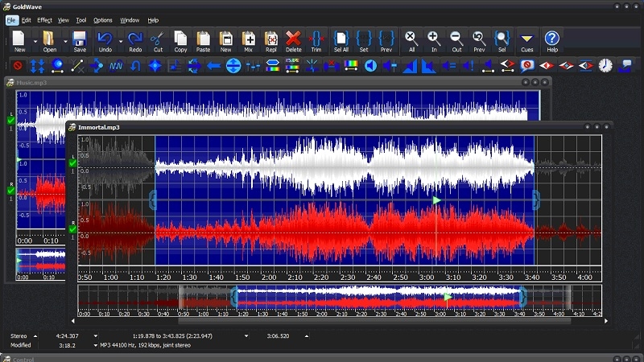
Task: Click the Repl (replace) icon
Action: (x=271, y=39)
